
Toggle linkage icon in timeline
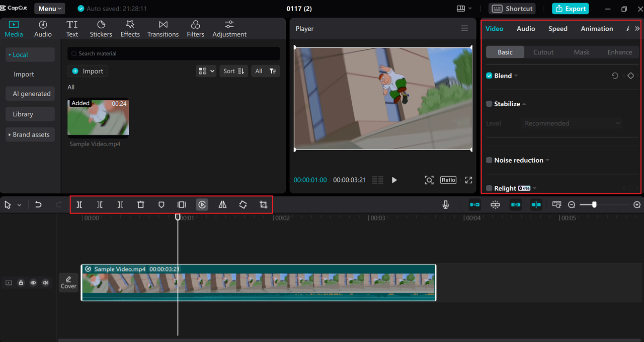coord(515,204)
